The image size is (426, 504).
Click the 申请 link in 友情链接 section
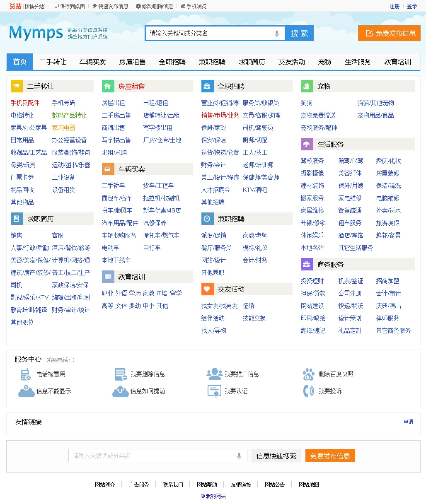[408, 422]
